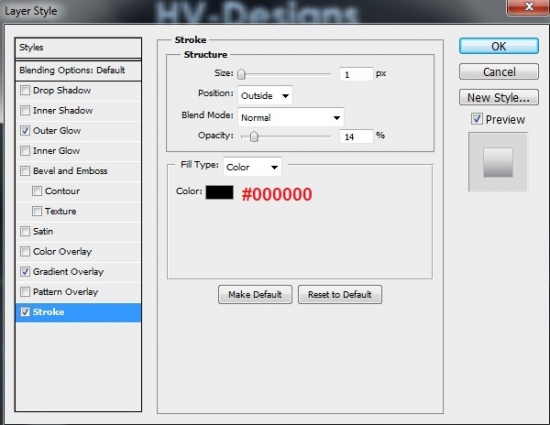Click the Opacity slider handle
Viewport: 550px width, 425px height.
tap(254, 137)
